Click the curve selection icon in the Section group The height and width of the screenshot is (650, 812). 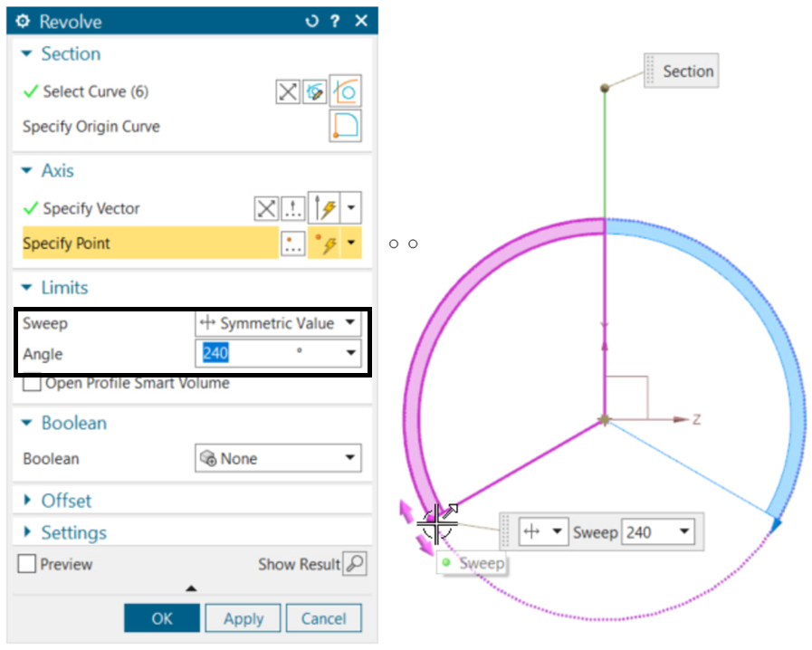pos(346,91)
